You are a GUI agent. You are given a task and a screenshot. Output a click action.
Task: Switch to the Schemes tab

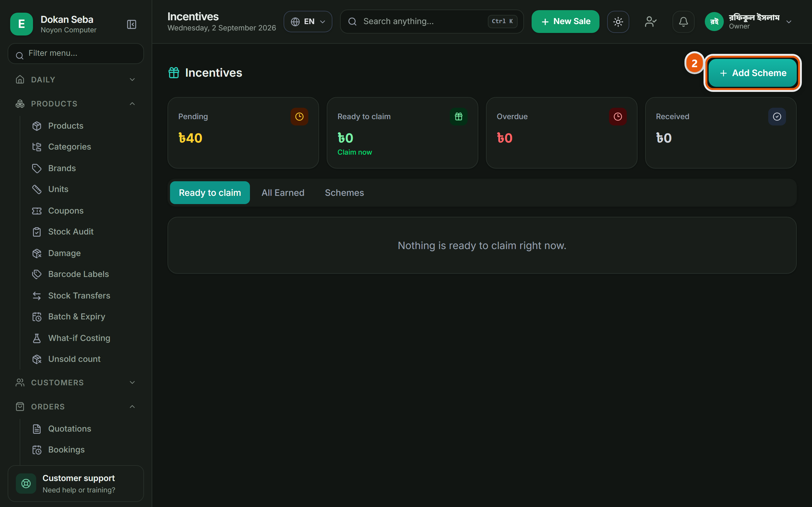(x=344, y=193)
